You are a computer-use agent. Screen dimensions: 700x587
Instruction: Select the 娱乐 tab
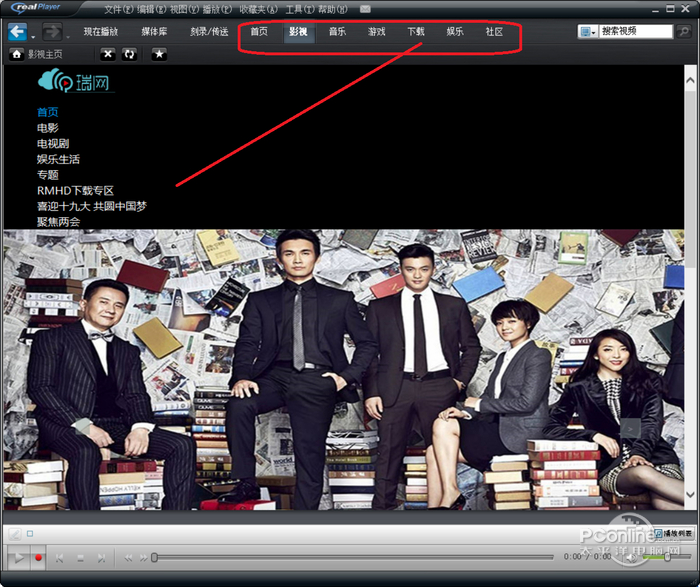pyautogui.click(x=455, y=32)
